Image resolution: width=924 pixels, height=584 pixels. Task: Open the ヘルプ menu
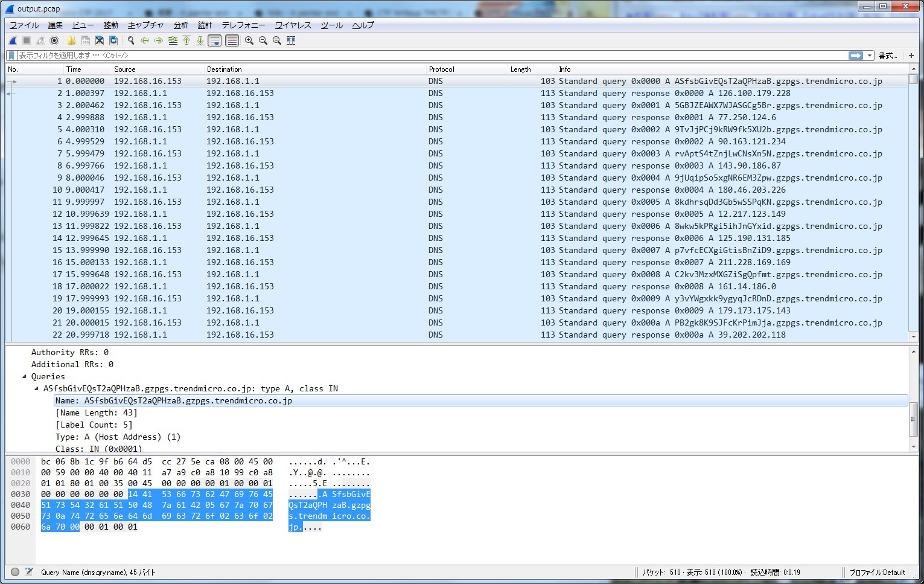click(363, 25)
